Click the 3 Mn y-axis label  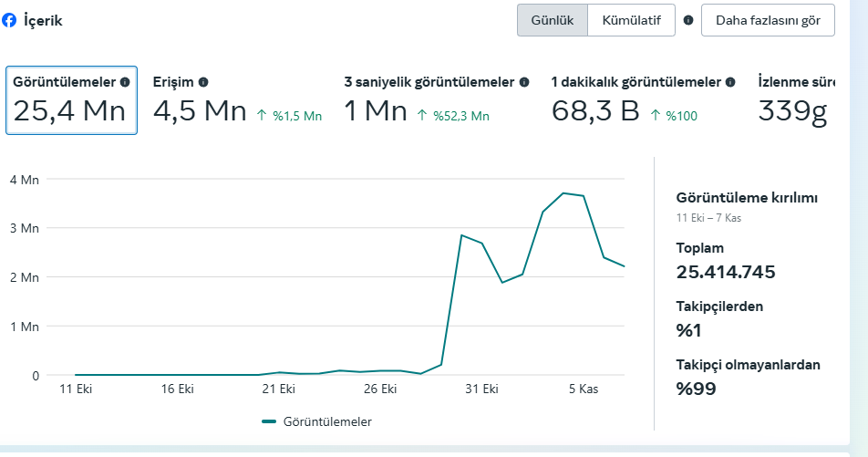25,228
